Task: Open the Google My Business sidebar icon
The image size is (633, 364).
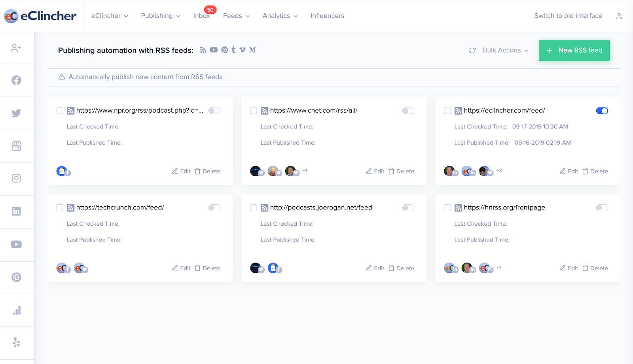Action: pyautogui.click(x=16, y=146)
